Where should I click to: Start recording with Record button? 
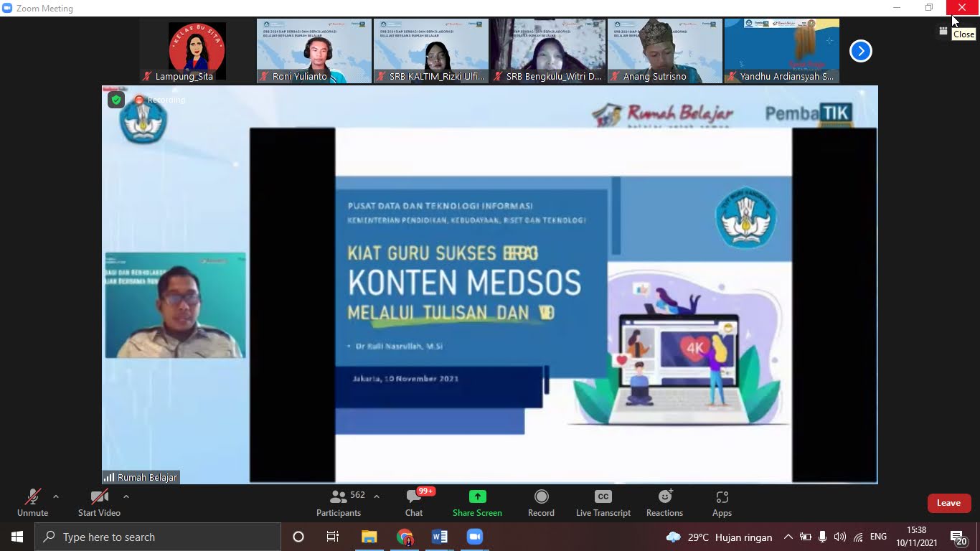point(541,503)
